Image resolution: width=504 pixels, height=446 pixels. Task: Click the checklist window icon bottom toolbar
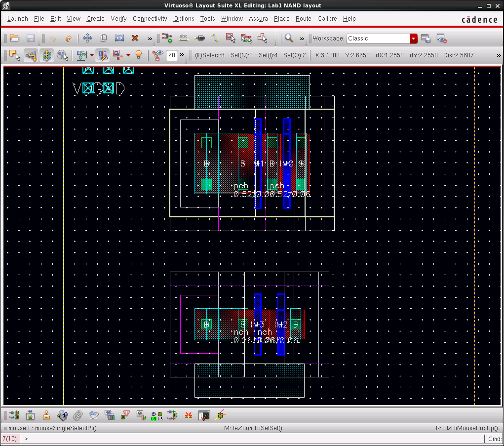point(204,415)
